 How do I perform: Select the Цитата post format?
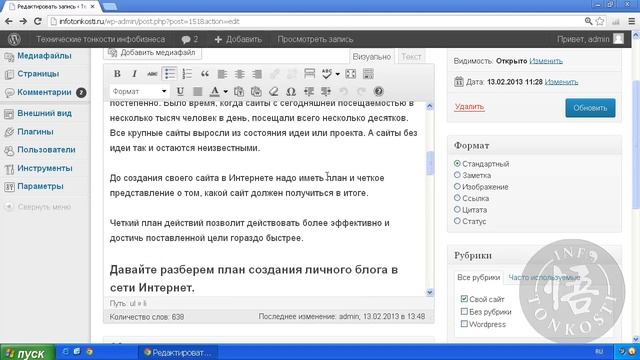coord(457,209)
